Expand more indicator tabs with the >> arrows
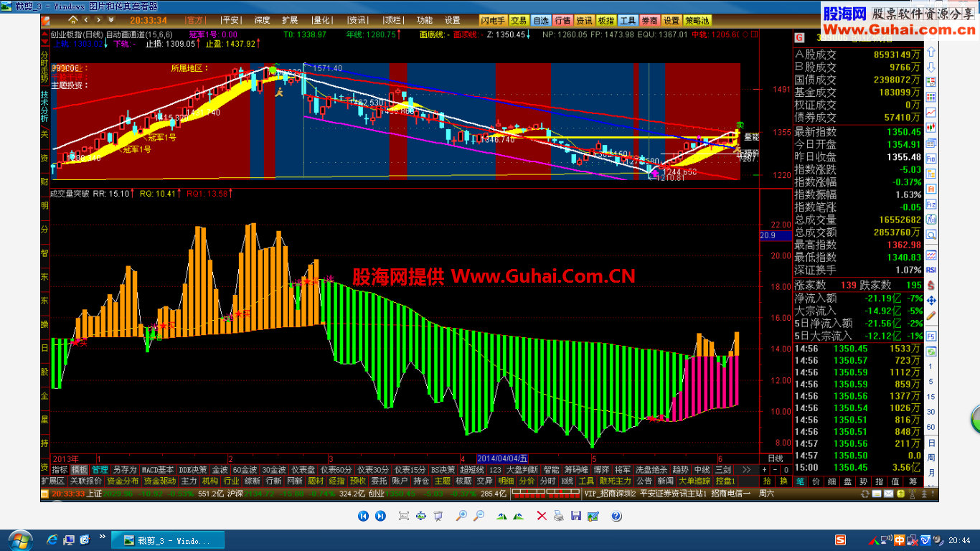The image size is (980, 551). click(746, 469)
